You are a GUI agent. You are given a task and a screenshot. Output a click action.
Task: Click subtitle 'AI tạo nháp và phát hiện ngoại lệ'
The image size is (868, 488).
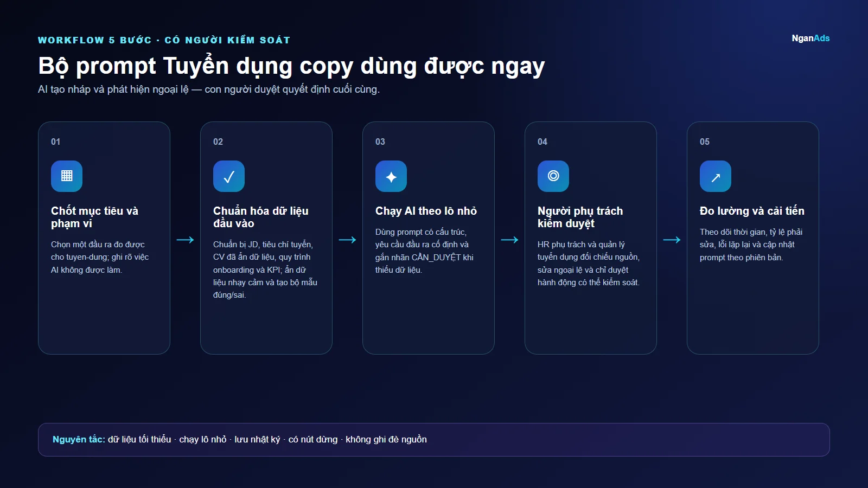(x=113, y=89)
